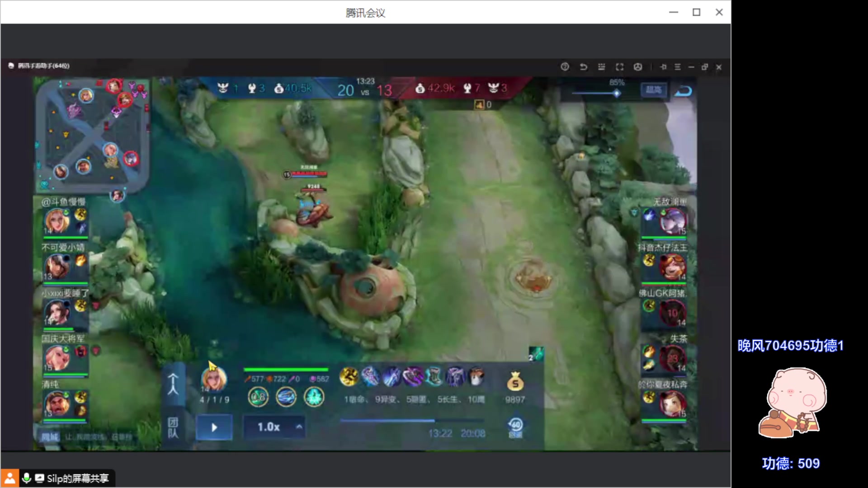Click the blue return arrow icon
The height and width of the screenshot is (488, 868).
click(683, 92)
